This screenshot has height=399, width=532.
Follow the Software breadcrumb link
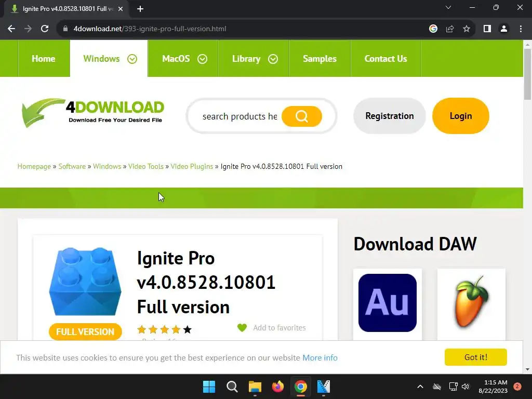72,166
